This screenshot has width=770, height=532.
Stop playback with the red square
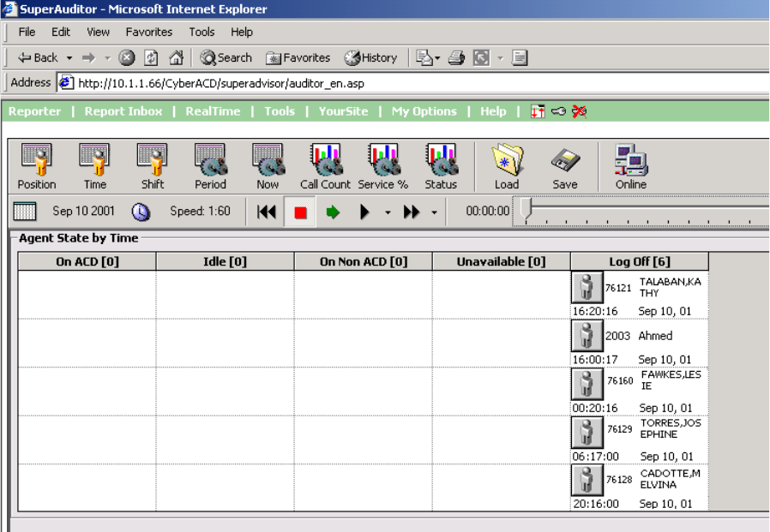(300, 212)
